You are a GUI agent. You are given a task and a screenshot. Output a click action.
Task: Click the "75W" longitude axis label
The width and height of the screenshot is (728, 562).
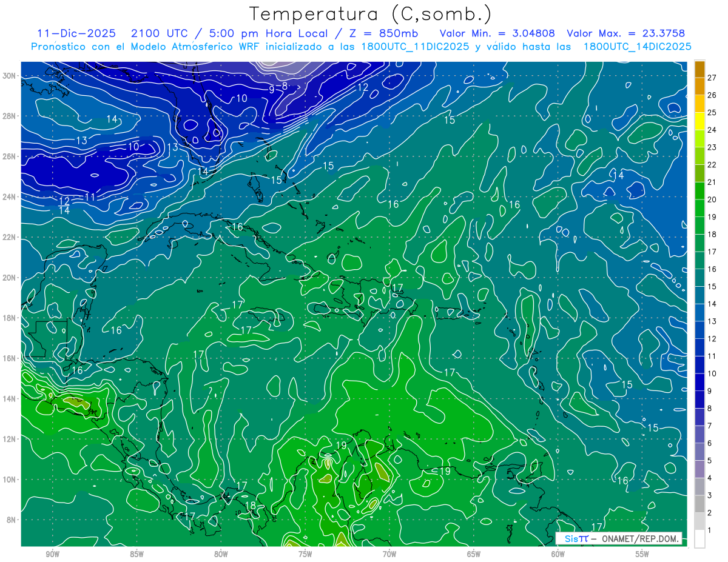(x=305, y=554)
